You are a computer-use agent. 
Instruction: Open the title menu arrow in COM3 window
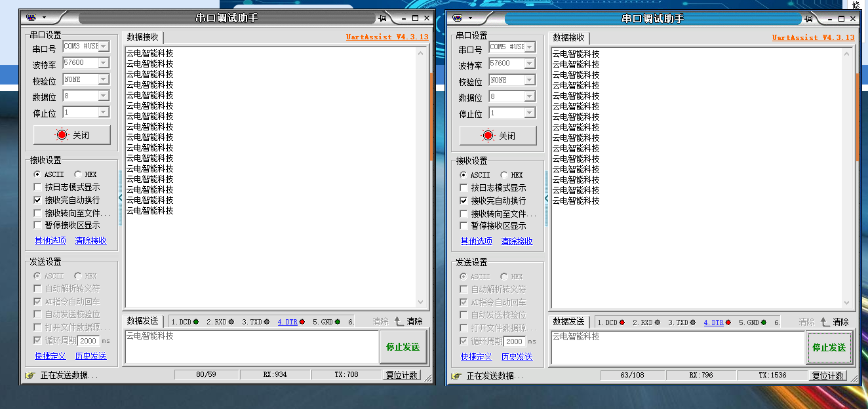pyautogui.click(x=44, y=18)
